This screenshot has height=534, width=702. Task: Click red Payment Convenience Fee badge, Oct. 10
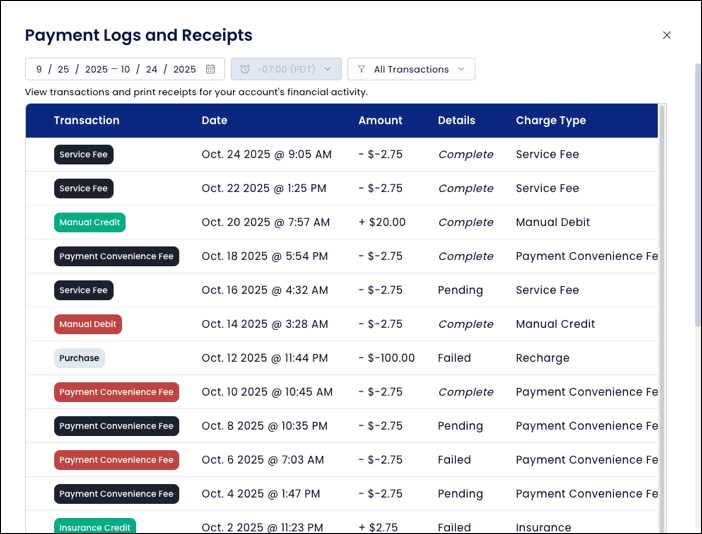(116, 392)
